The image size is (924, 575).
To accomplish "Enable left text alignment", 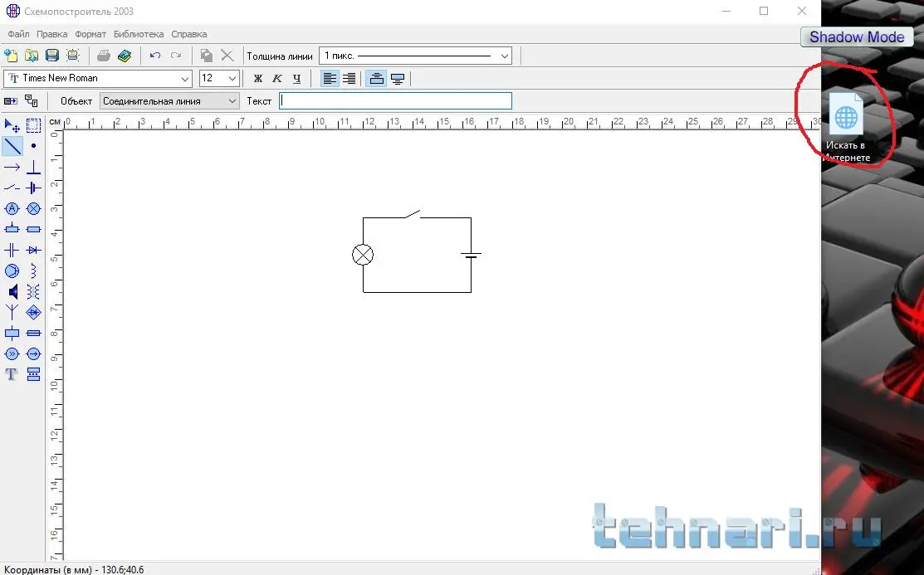I will (330, 78).
